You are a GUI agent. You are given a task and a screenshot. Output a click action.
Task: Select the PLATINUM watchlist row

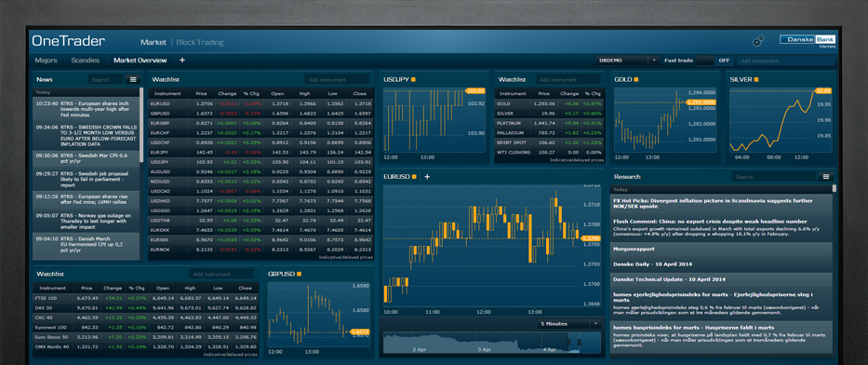(x=550, y=123)
